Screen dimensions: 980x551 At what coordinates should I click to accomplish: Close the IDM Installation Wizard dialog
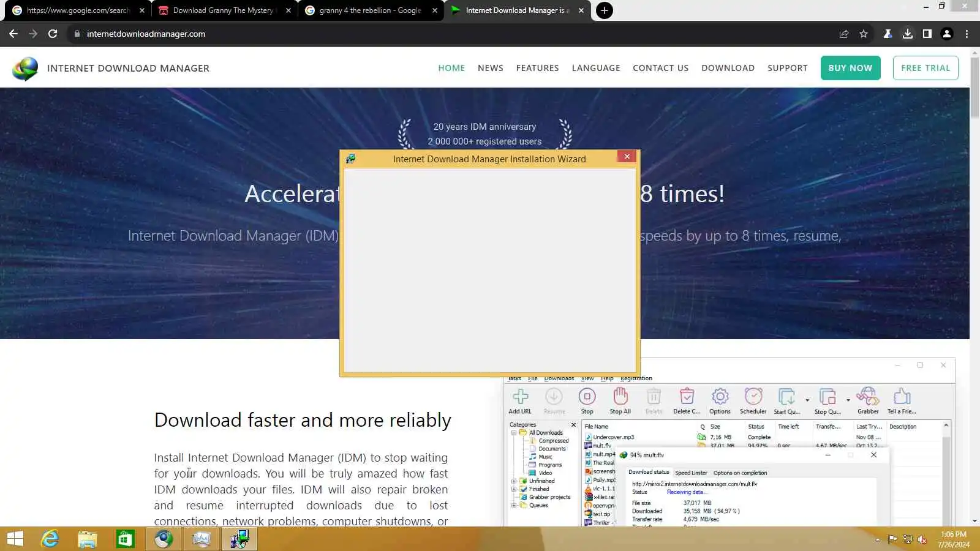pyautogui.click(x=627, y=157)
